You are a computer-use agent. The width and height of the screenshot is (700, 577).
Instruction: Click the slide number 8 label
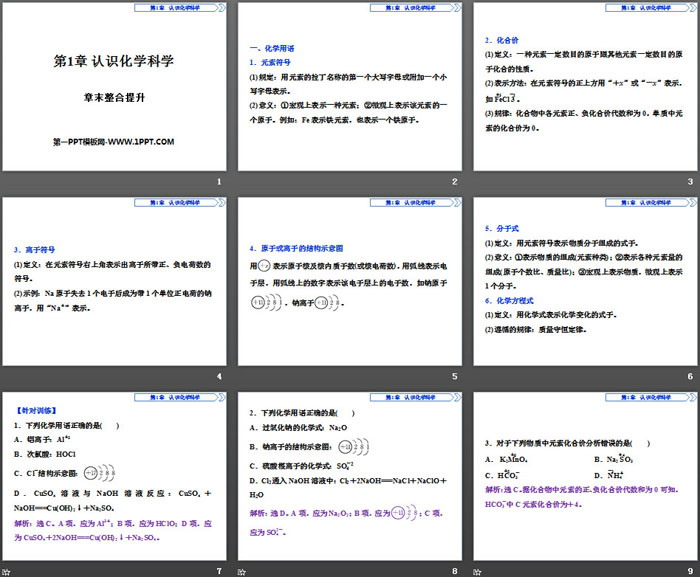tap(454, 571)
